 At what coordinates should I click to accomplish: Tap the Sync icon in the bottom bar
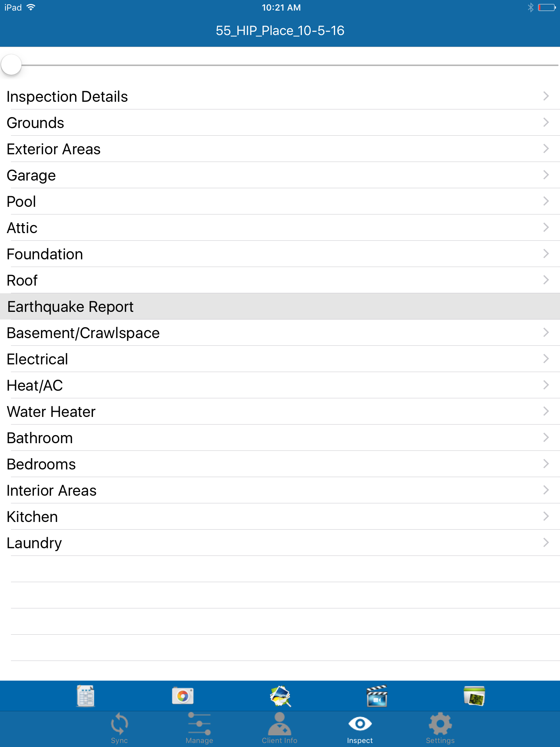119,728
